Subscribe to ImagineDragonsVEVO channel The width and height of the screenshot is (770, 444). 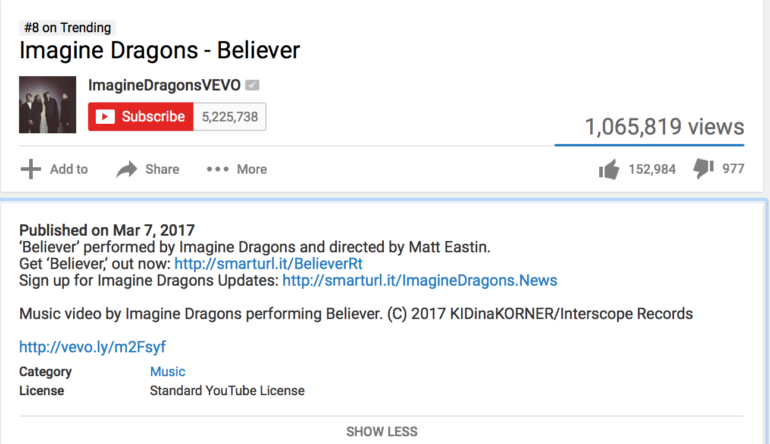click(140, 116)
